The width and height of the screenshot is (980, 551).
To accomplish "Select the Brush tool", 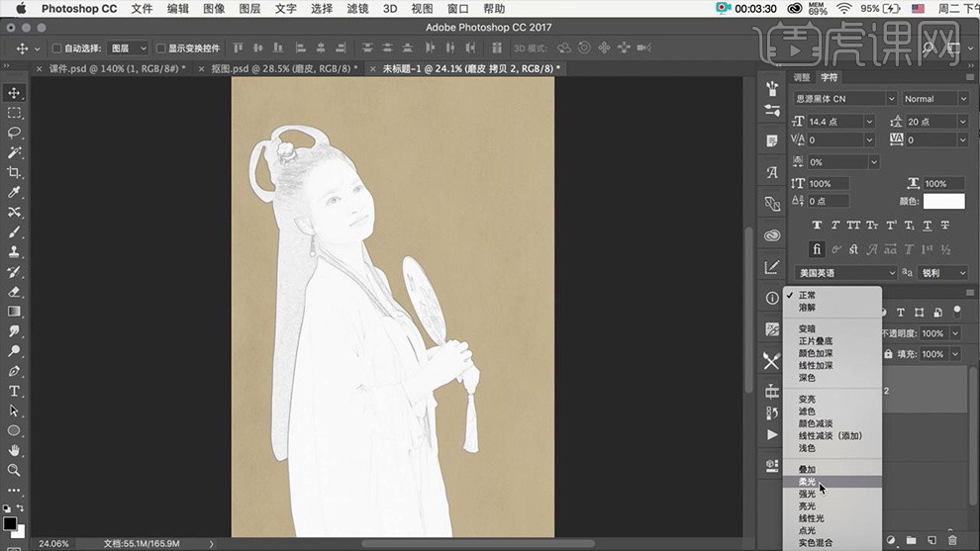I will click(14, 231).
